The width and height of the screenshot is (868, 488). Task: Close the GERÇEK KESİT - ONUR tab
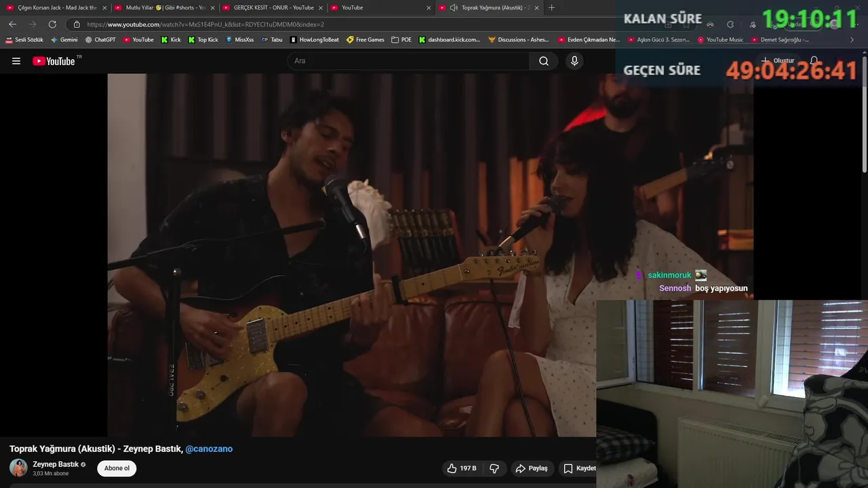[321, 7]
